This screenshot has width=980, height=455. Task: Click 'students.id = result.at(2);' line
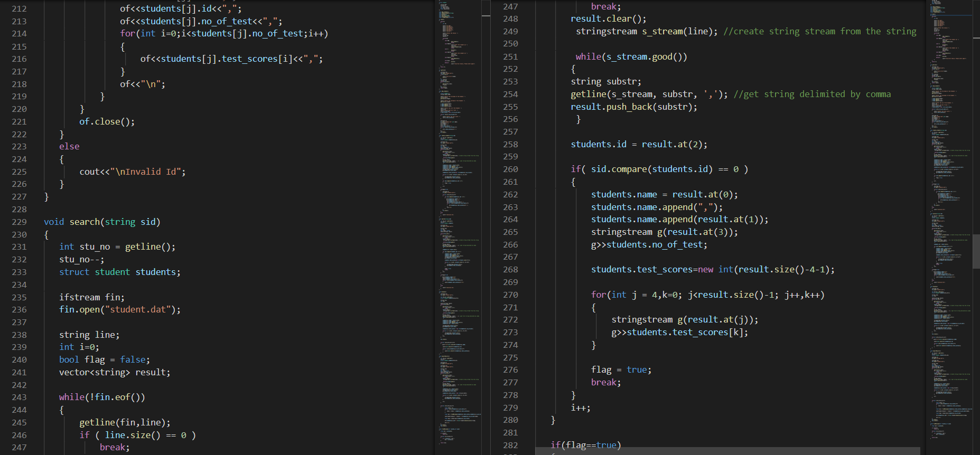(639, 144)
